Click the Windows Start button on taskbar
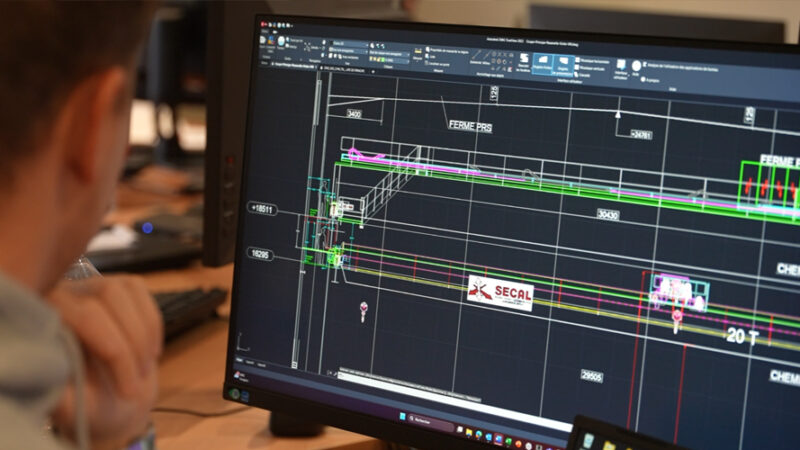This screenshot has height=450, width=800. coord(402,416)
